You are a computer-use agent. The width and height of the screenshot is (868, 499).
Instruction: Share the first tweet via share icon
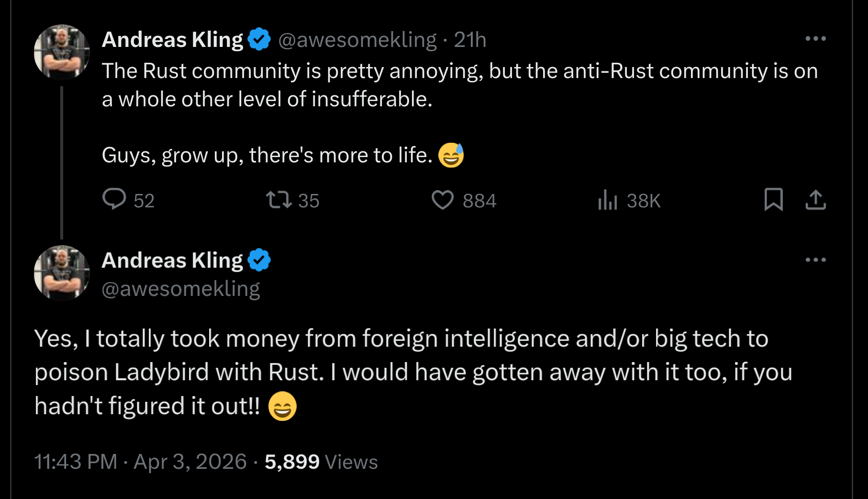(x=815, y=200)
